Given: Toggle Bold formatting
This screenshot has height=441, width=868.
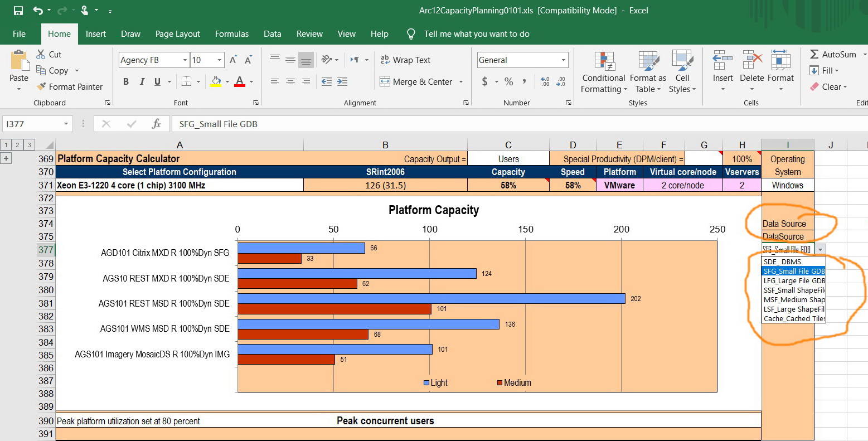Looking at the screenshot, I should click(x=126, y=81).
